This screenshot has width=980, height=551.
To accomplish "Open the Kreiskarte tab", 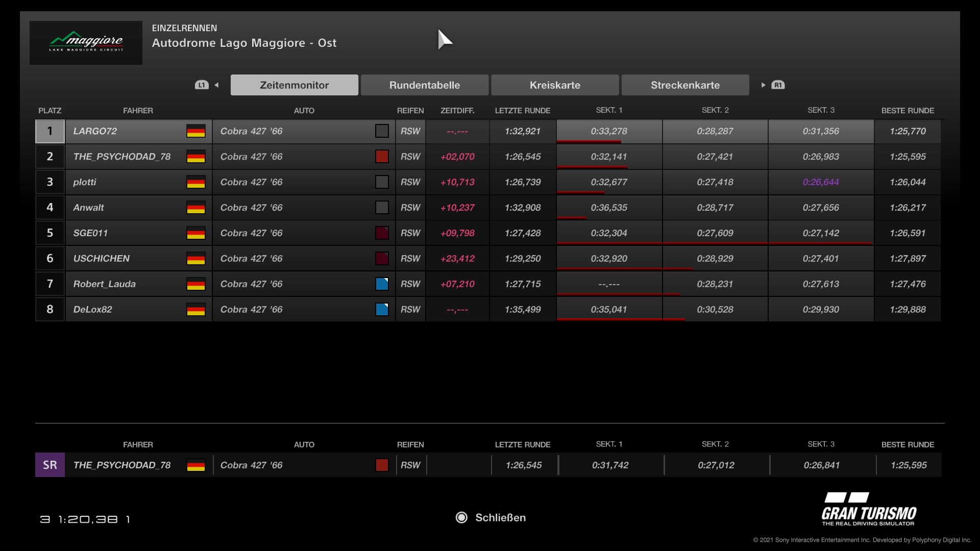I will pyautogui.click(x=555, y=85).
